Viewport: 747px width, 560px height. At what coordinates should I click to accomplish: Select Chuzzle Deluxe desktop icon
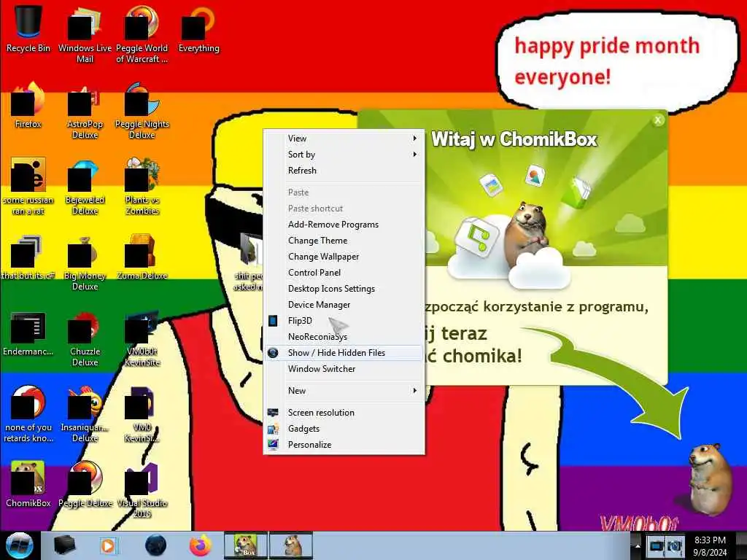(85, 338)
